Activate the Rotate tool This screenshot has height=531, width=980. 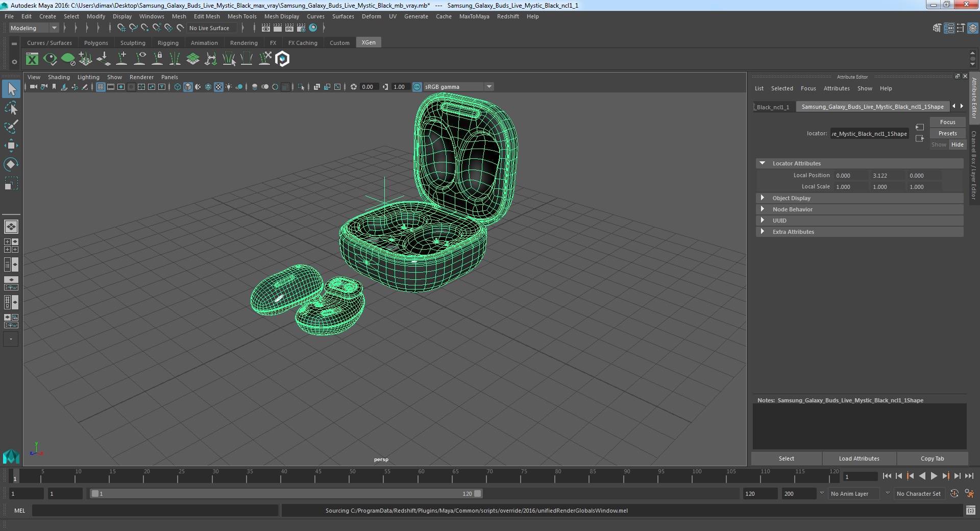[11, 164]
